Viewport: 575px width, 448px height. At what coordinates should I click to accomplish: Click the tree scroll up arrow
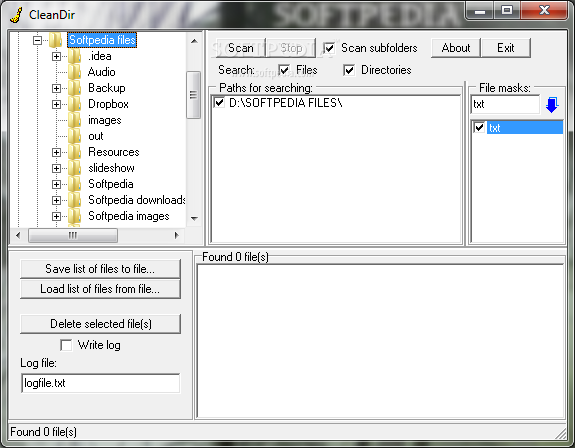(x=194, y=41)
